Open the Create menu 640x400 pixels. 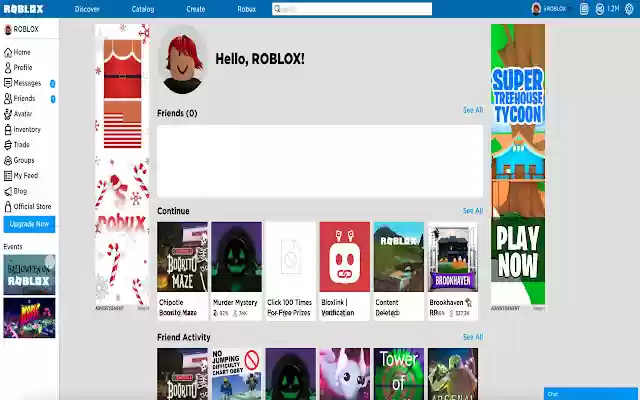coord(196,9)
